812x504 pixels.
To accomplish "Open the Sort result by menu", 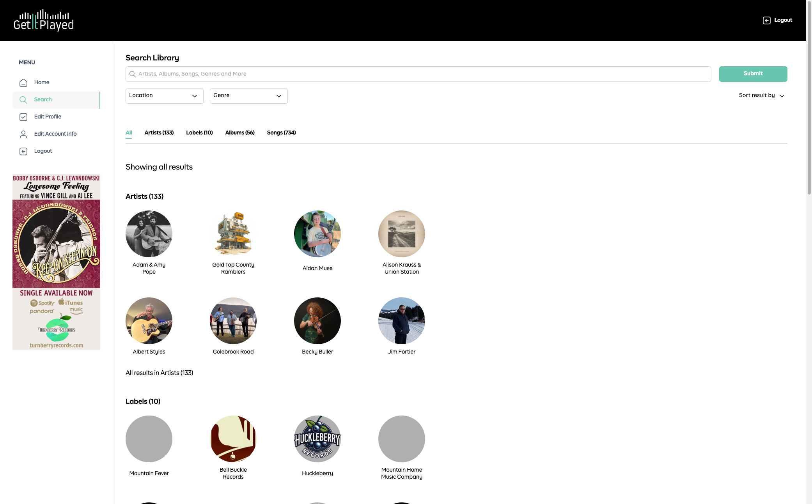I will 761,95.
